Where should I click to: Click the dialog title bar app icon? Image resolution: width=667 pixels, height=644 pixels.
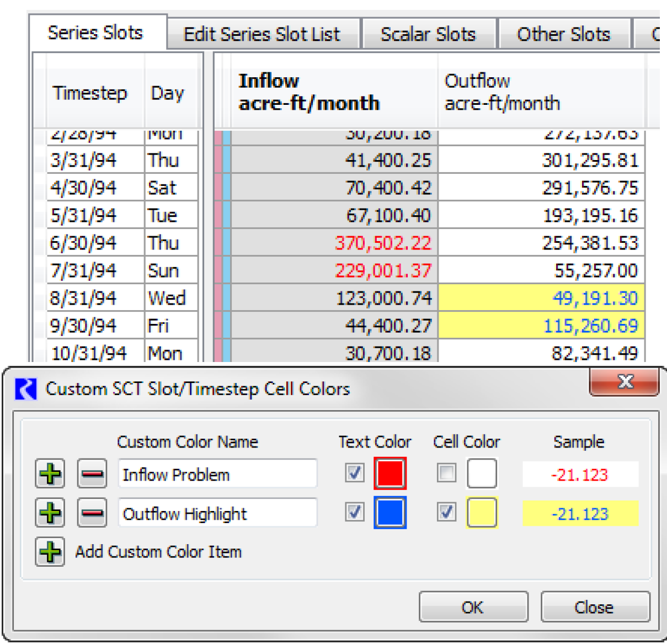[25, 389]
